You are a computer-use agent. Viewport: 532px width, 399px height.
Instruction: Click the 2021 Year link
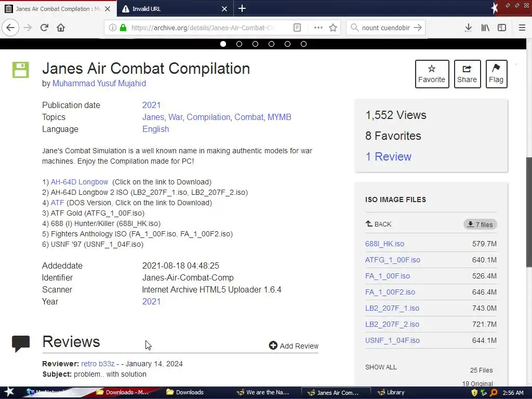point(151,302)
